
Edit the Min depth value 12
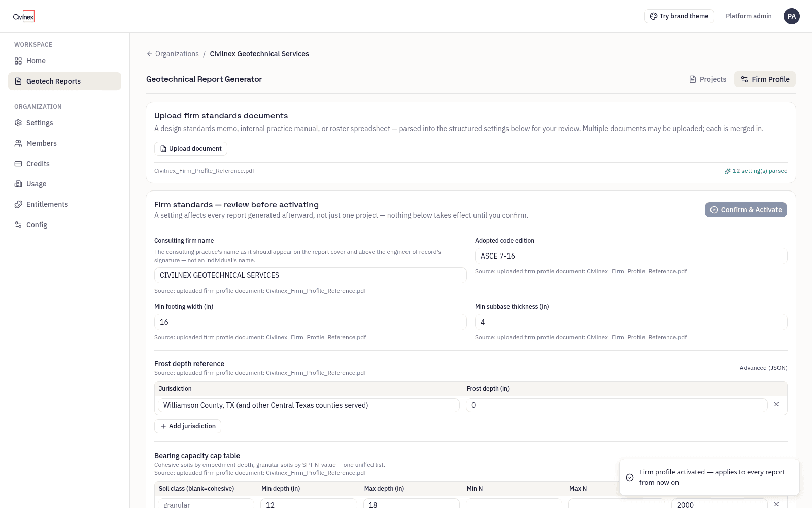[309, 504]
